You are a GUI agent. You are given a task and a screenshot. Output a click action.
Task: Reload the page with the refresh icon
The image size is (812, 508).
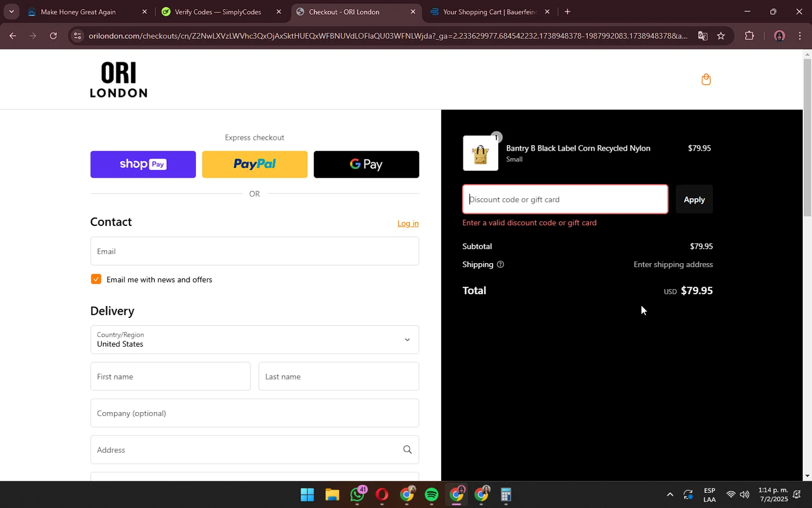coord(53,36)
